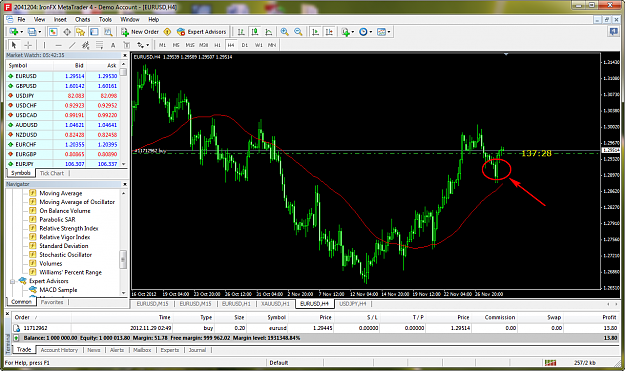Switch chart to bar chart
Viewport: 625px width, 371px height.
[x=241, y=32]
